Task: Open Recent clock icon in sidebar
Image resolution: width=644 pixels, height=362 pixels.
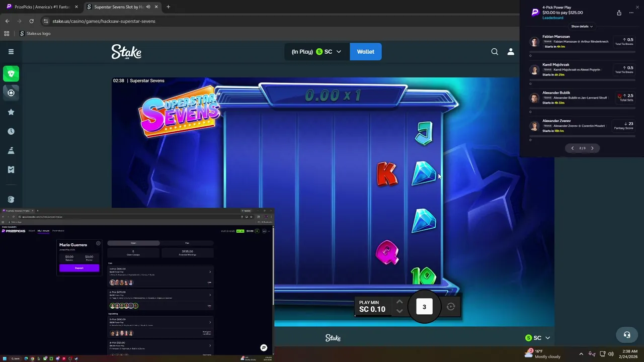Action: coord(11,131)
